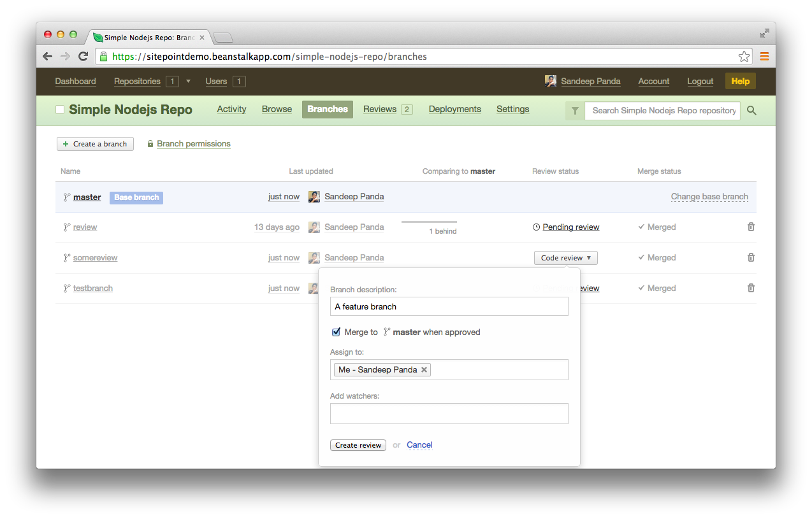Click trash icon for testbranch row

[x=751, y=288]
